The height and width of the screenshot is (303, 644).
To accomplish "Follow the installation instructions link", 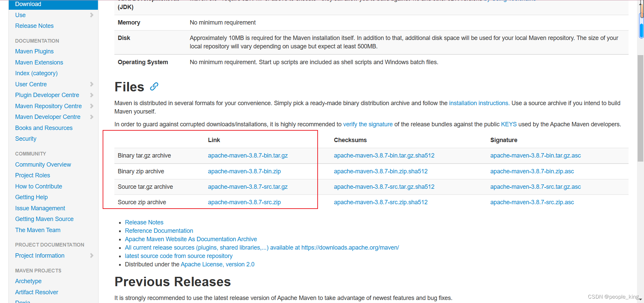I will (x=479, y=103).
